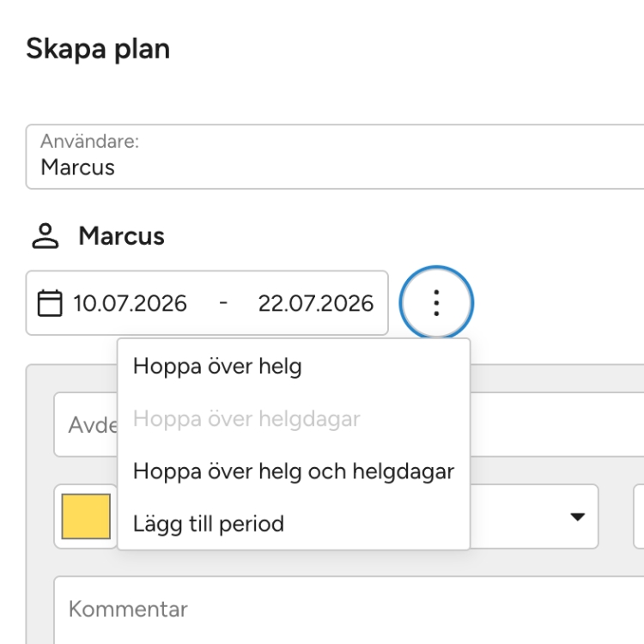Click the person icon next to Marcus
The width and height of the screenshot is (644, 644).
click(46, 236)
